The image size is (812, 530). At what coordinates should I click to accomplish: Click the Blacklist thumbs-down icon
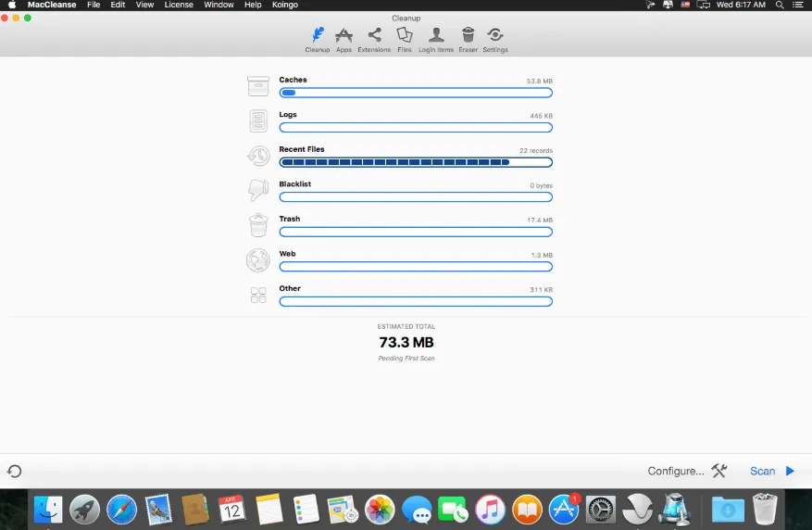pos(258,190)
